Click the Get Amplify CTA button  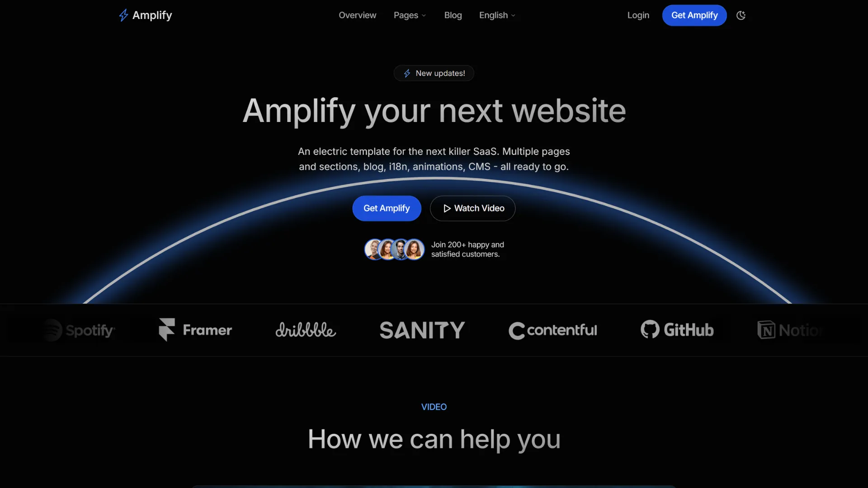click(x=387, y=208)
